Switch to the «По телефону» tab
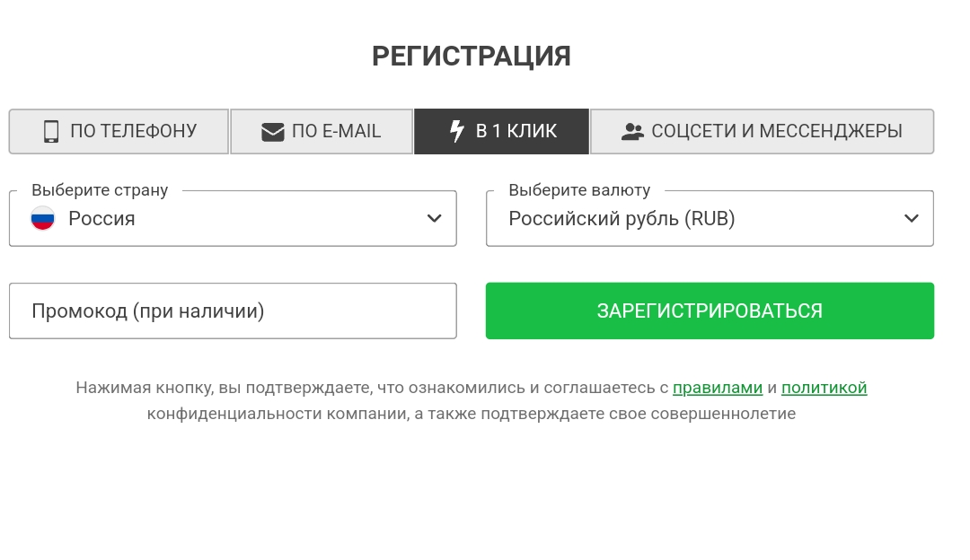Viewport: 970px width, 560px height. [119, 131]
